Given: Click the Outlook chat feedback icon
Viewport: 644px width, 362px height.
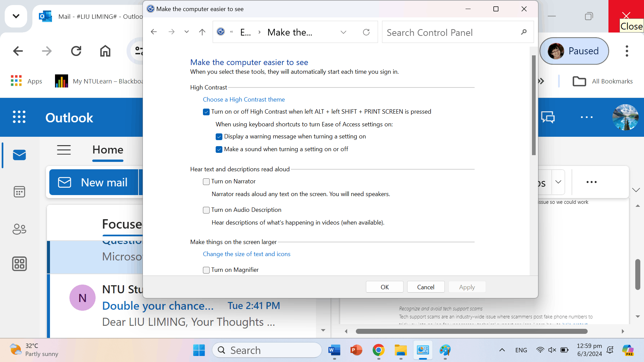Looking at the screenshot, I should click(548, 117).
